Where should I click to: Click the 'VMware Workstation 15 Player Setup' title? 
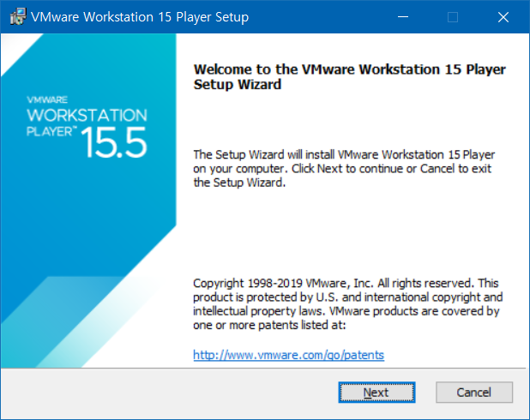coord(140,17)
